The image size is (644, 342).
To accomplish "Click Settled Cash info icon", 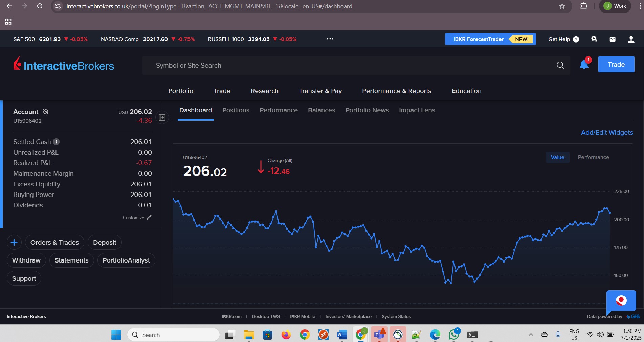I will [x=57, y=142].
